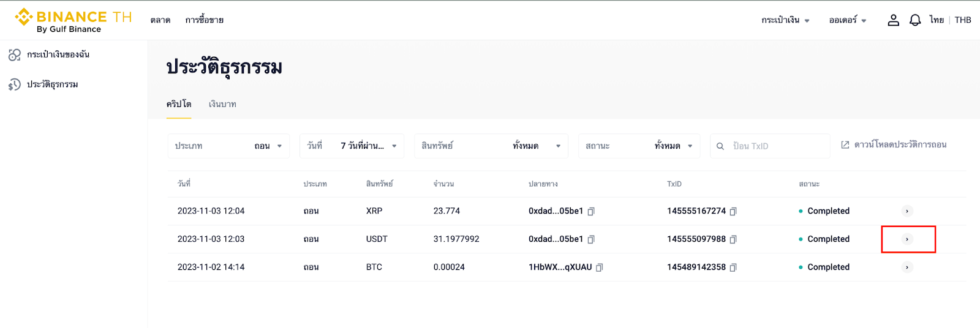
Task: Expand the USDT withdrawal row details
Action: coord(907,239)
